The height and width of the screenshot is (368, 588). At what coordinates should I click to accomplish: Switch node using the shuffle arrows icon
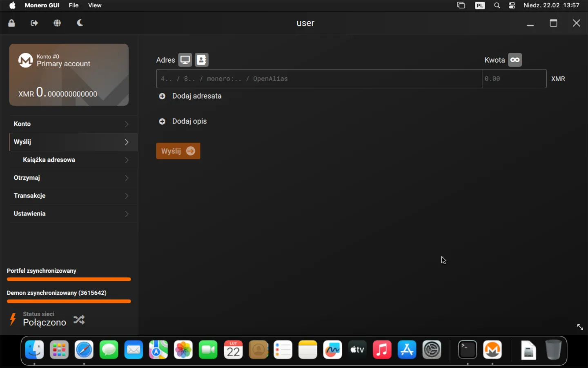pos(79,320)
